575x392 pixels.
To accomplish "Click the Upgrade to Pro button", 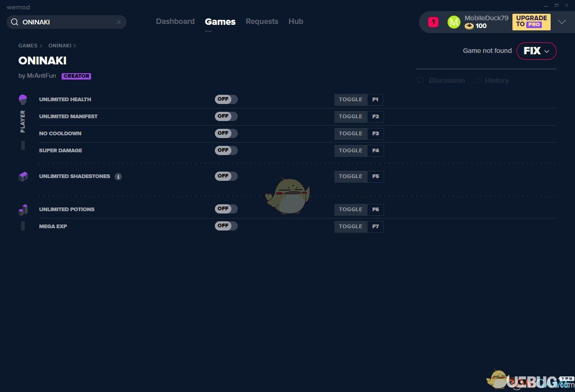I will pyautogui.click(x=531, y=22).
